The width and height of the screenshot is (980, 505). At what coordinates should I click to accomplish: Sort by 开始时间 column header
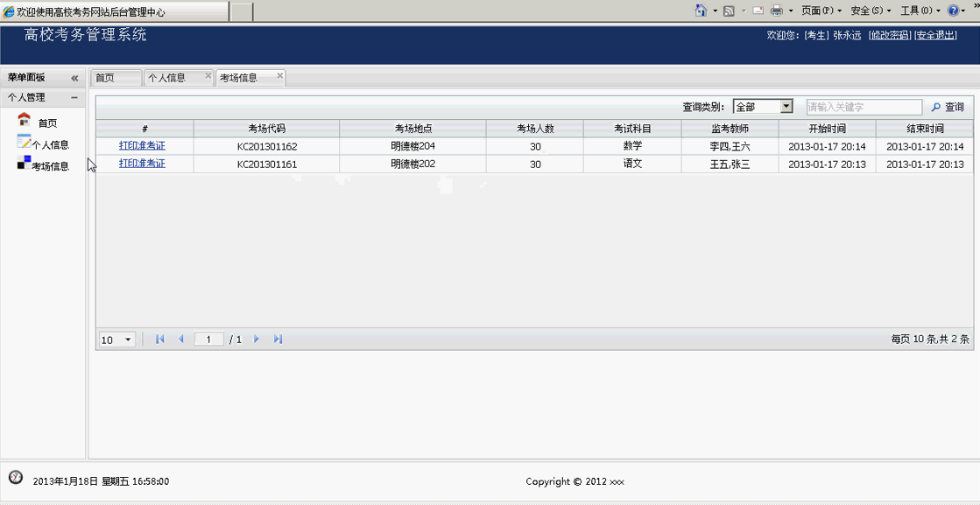coord(828,129)
